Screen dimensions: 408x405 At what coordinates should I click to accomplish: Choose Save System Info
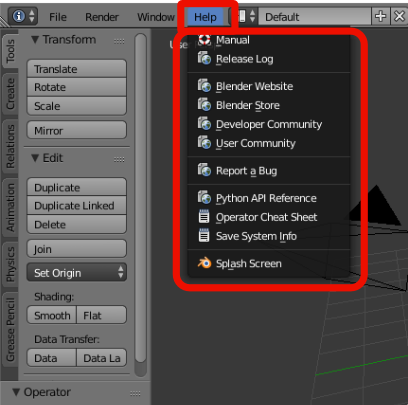[269, 236]
